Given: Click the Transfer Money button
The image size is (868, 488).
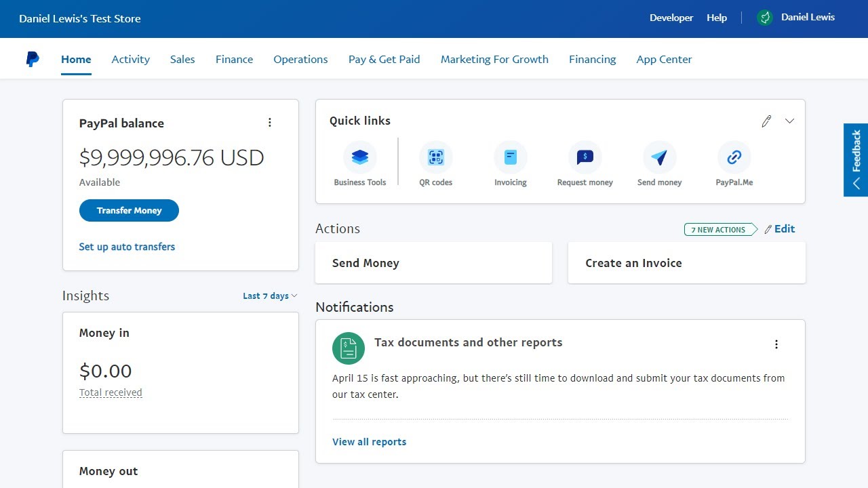Looking at the screenshot, I should point(129,211).
